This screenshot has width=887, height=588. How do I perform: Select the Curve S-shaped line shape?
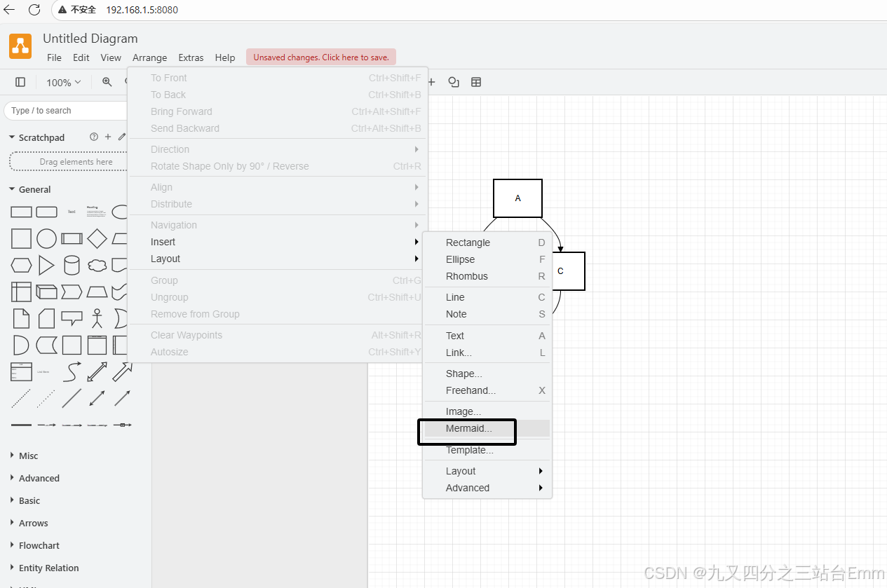click(72, 371)
